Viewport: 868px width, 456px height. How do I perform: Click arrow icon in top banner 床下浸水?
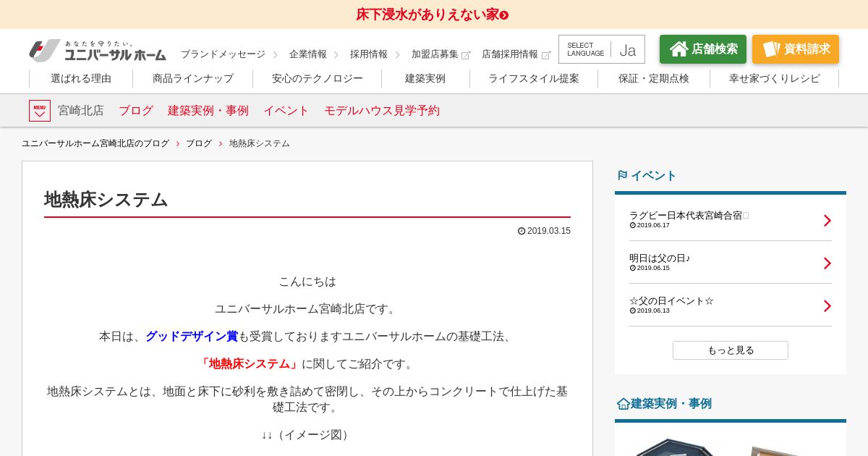click(x=504, y=15)
